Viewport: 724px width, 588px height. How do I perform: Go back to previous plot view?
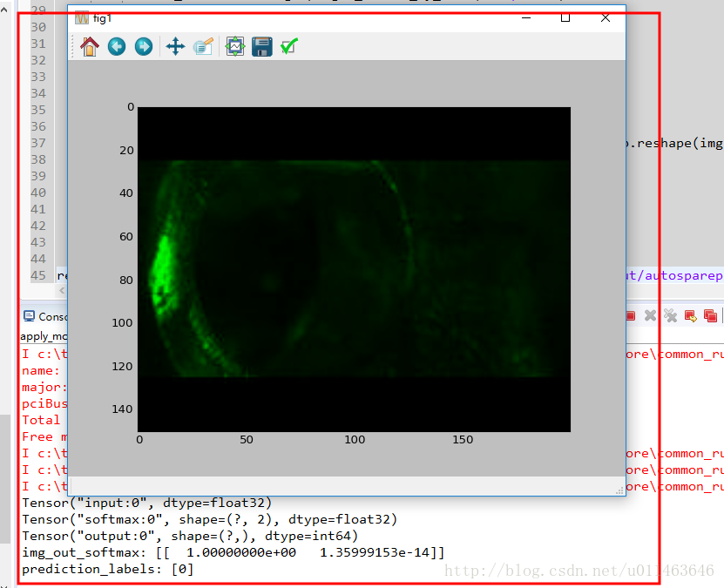coord(117,47)
